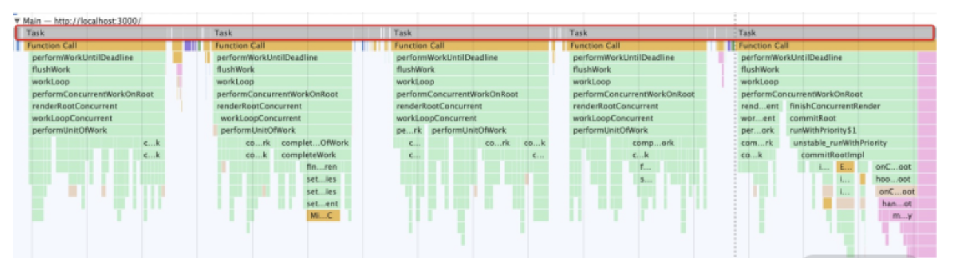Click the complet...OfWork block
This screenshot has height=258, width=980.
pos(316,143)
